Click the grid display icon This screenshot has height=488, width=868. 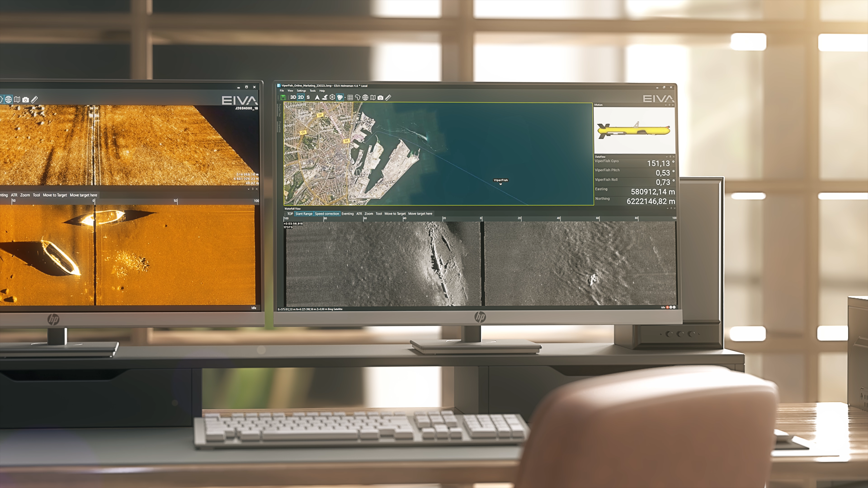pyautogui.click(x=350, y=98)
